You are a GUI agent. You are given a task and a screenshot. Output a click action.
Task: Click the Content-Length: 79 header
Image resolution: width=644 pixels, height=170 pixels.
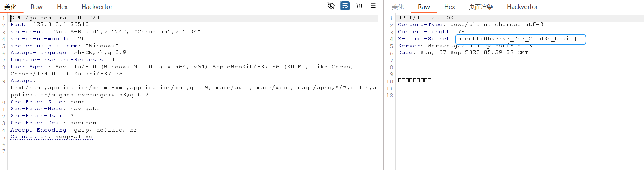click(x=431, y=32)
